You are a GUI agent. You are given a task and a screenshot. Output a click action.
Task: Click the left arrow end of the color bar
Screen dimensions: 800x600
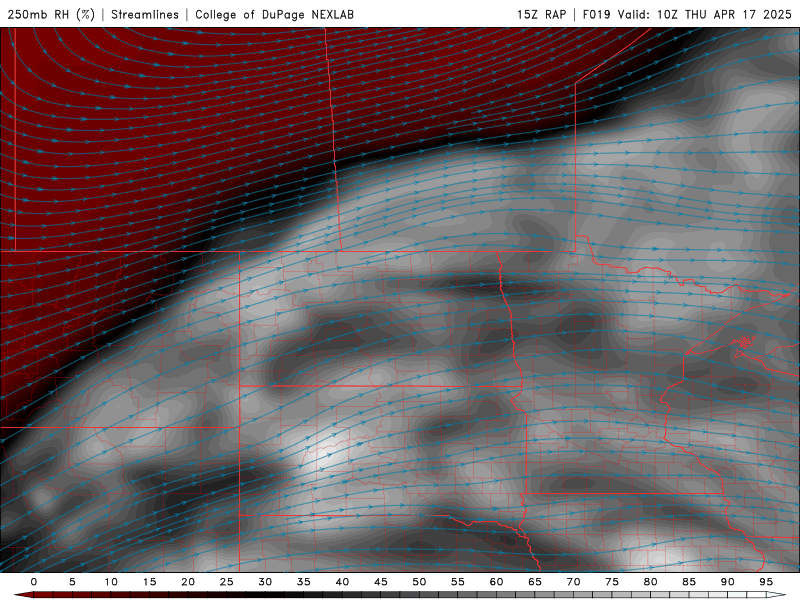[x=23, y=595]
